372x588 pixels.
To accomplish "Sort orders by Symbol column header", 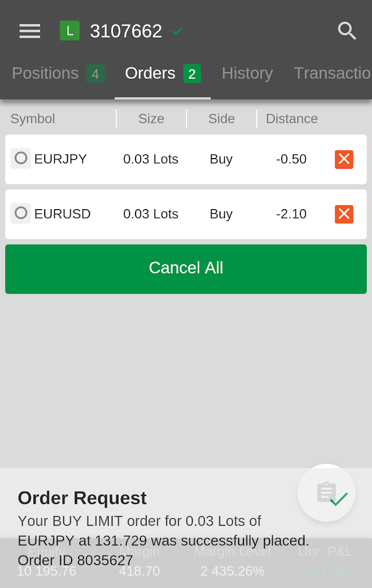I will [x=33, y=119].
